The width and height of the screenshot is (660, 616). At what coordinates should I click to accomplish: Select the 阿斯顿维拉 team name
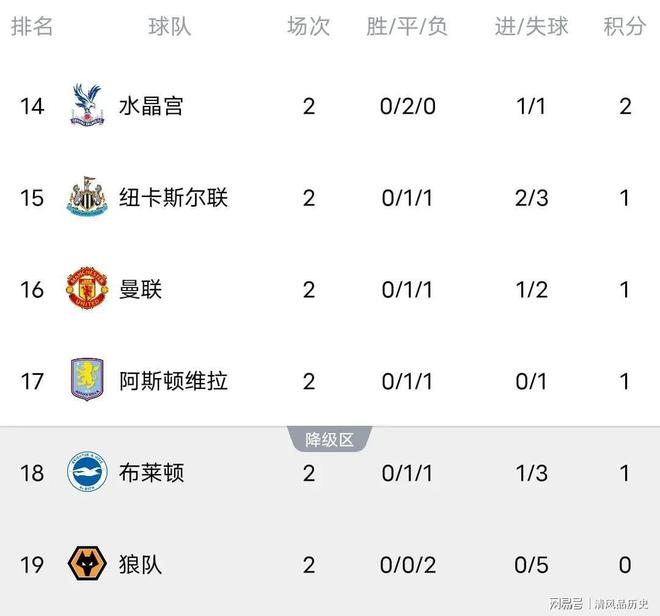173,381
